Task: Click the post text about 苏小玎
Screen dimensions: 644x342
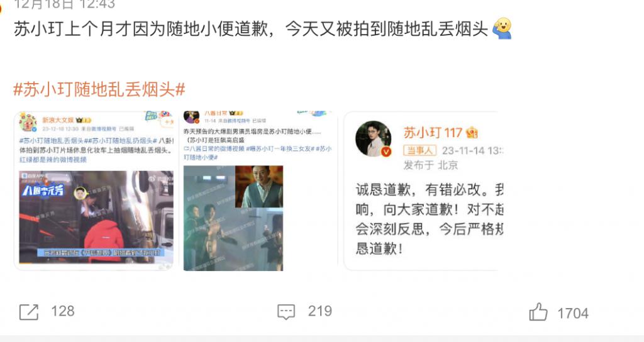Action: pos(250,29)
